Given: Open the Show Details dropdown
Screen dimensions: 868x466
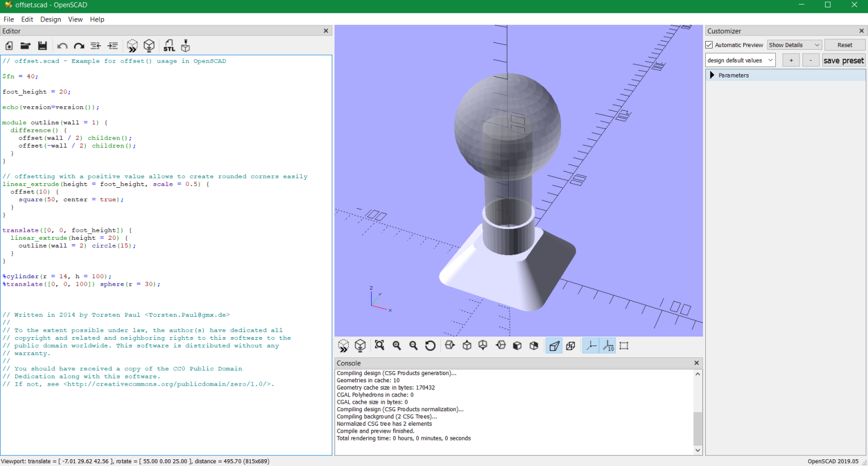Looking at the screenshot, I should [794, 45].
